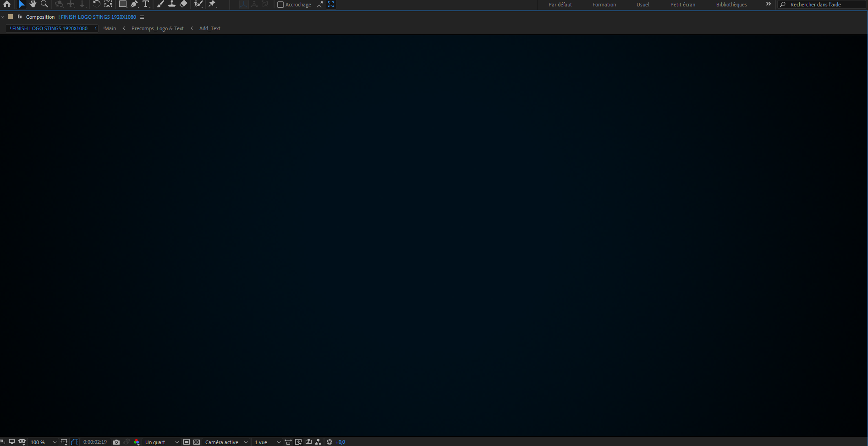Viewport: 868px width, 446px height.
Task: Toggle the transparency grid
Action: pos(197,442)
